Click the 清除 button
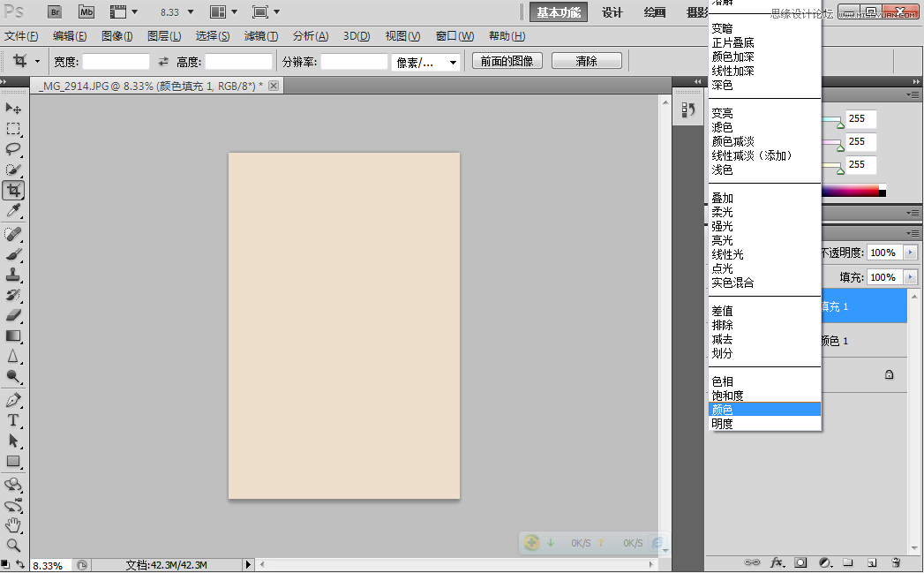Screen dimensions: 924x573 586,61
